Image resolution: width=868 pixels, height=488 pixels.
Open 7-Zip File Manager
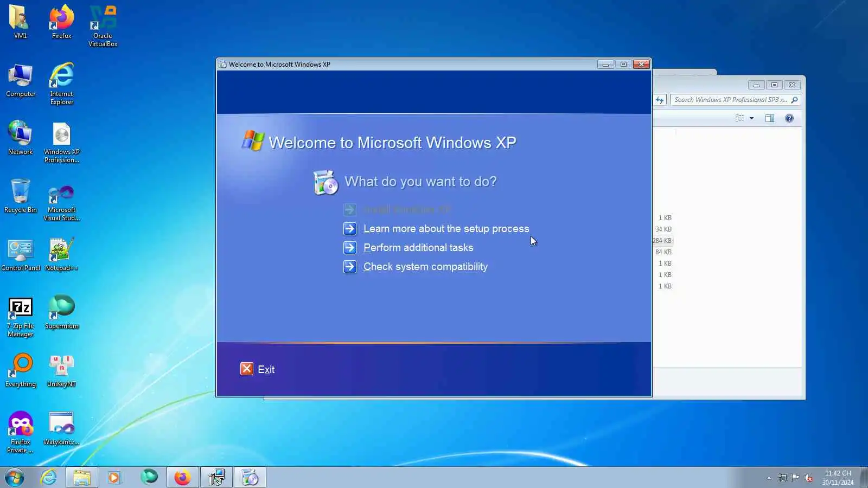[x=20, y=317]
